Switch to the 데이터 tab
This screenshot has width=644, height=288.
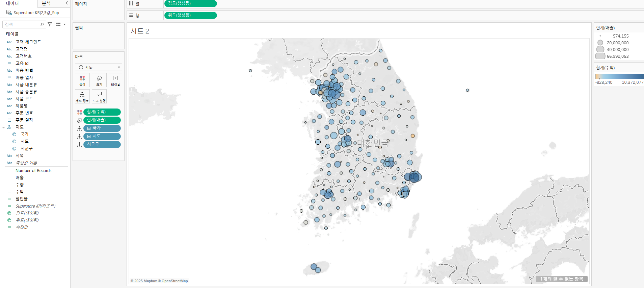coord(12,3)
